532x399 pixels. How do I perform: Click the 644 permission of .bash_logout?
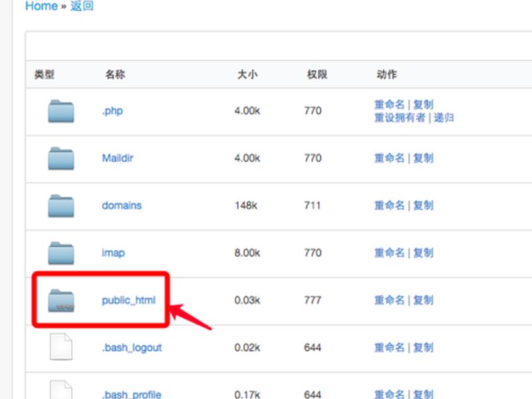[313, 347]
